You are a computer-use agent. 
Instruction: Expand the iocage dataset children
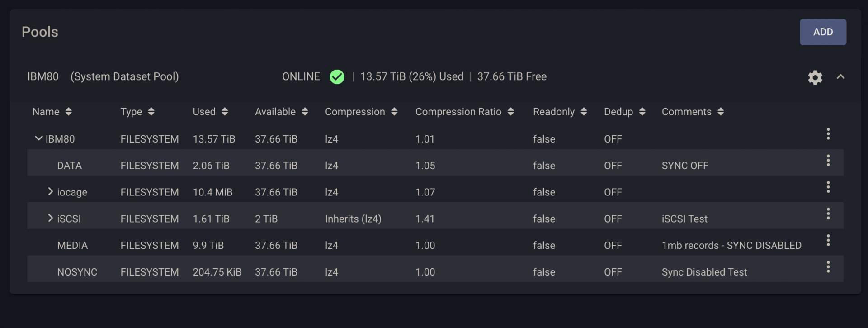tap(50, 192)
